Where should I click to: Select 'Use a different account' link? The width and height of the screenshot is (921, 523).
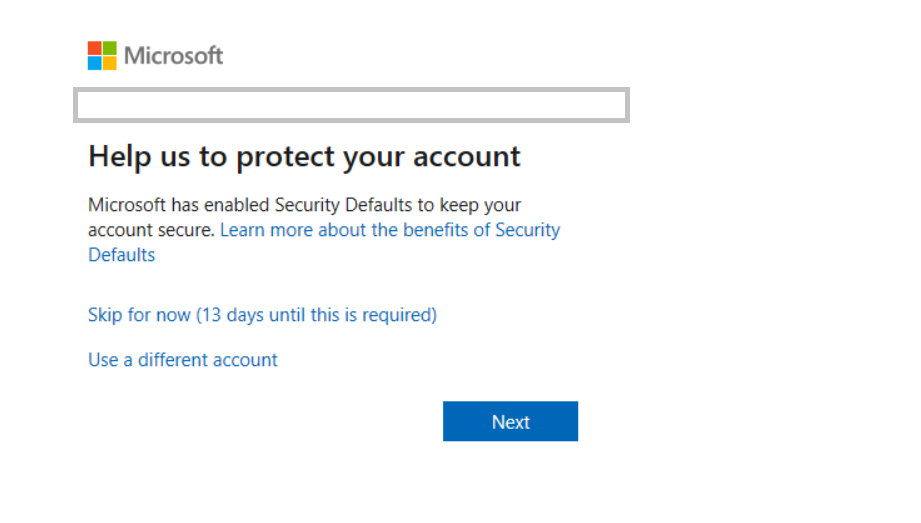point(183,360)
